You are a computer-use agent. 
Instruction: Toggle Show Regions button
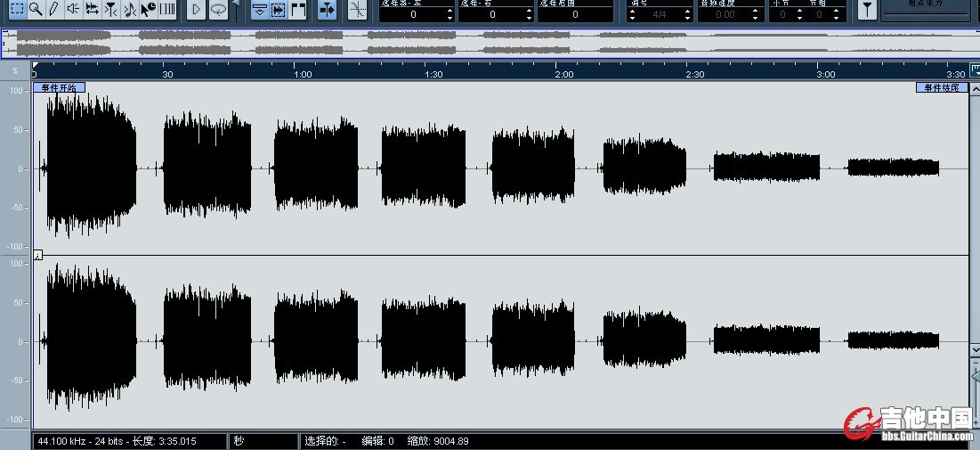(279, 10)
